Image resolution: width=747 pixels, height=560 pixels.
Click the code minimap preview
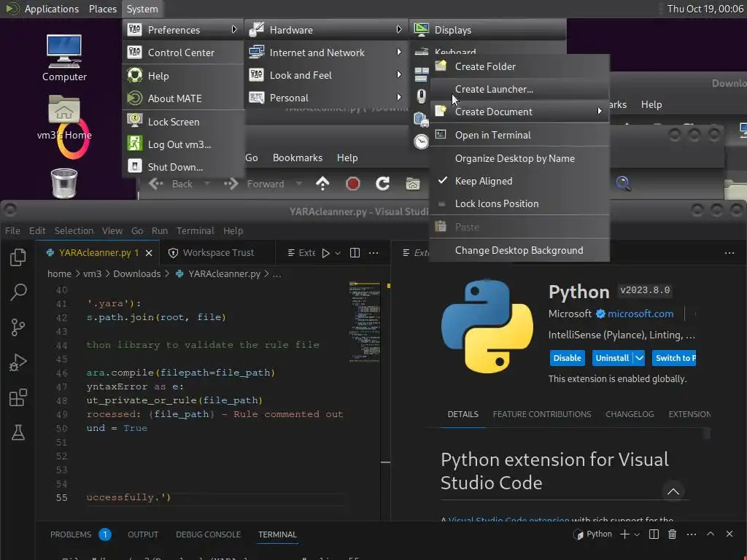(x=364, y=323)
